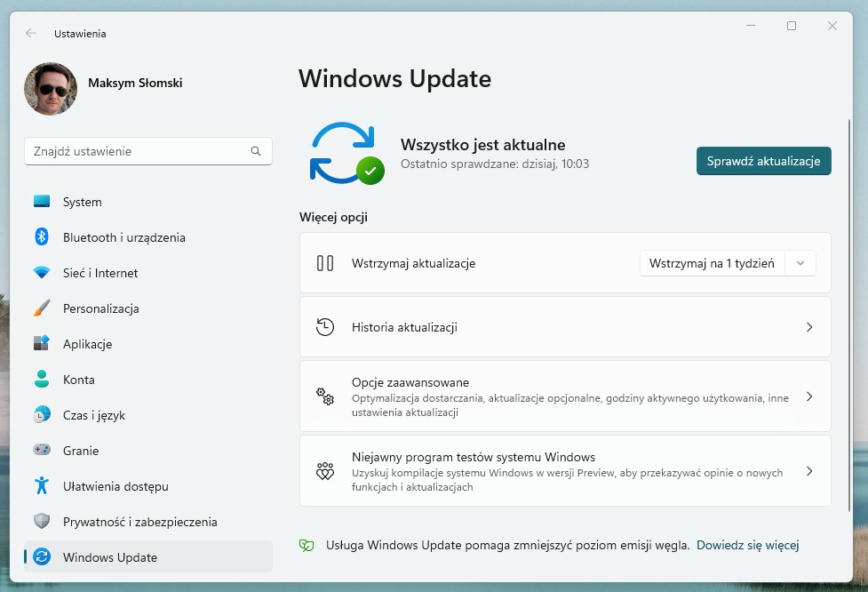Expand Opcje zaawansowane options
This screenshot has width=868, height=592.
point(565,396)
